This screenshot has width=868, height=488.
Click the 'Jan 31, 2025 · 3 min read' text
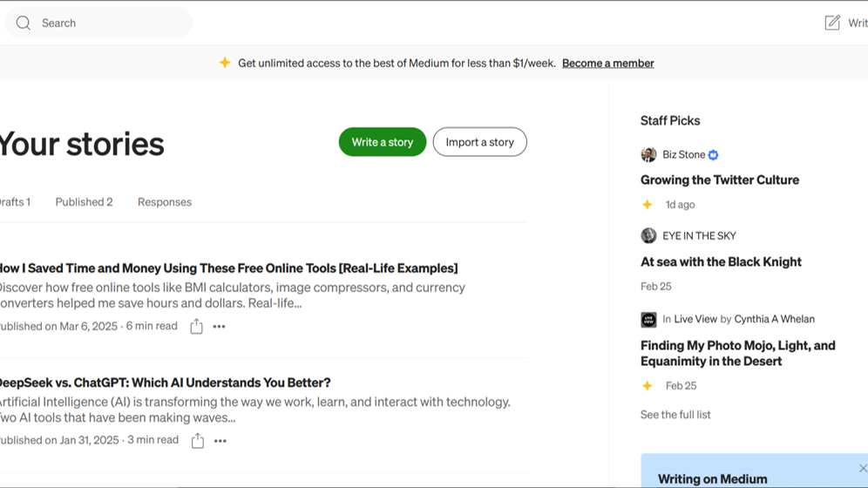click(119, 440)
